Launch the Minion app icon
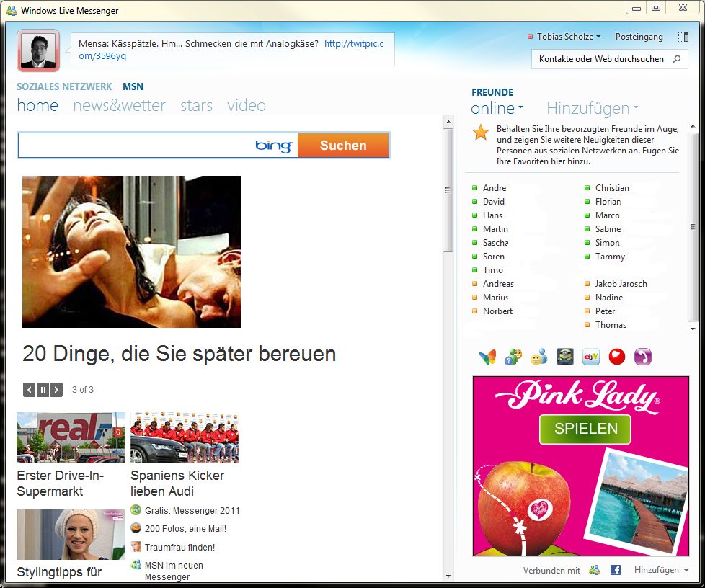Screen dimensions: 705x588 click(564, 357)
